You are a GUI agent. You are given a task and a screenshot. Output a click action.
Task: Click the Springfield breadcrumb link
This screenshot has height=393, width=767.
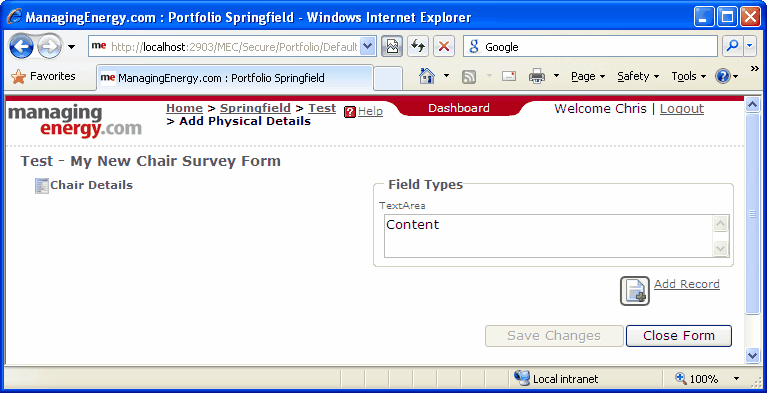tap(255, 108)
